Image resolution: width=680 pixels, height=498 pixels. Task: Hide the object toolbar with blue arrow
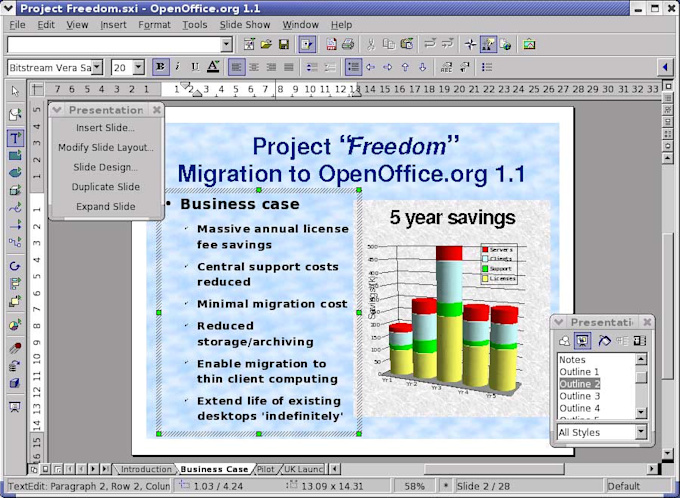point(665,67)
